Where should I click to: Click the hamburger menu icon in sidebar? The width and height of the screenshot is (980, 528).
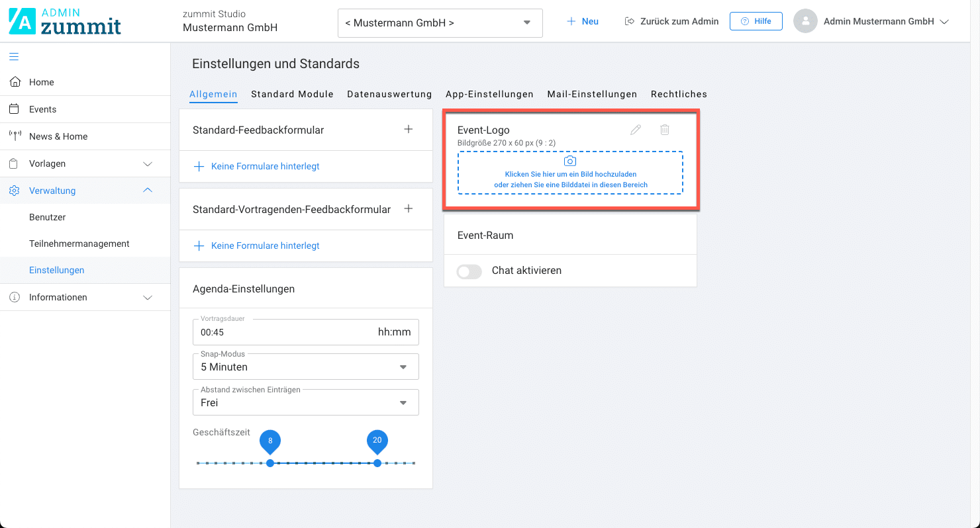pyautogui.click(x=14, y=56)
